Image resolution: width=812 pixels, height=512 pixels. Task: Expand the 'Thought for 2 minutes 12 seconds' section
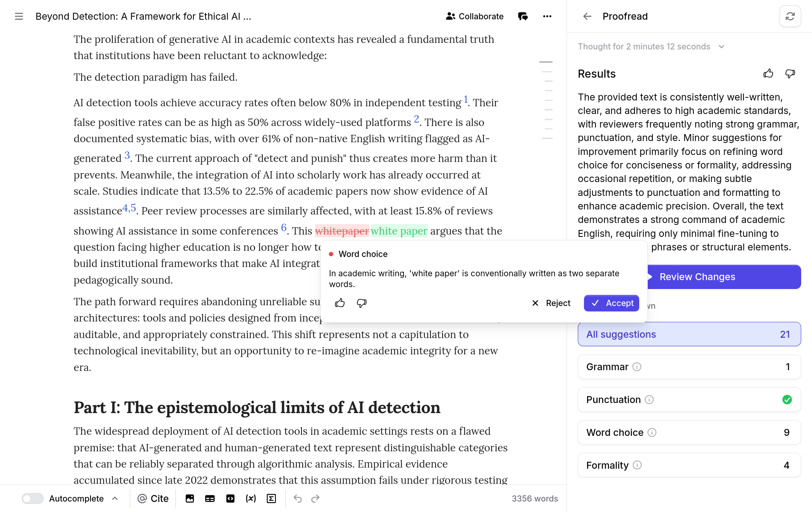pyautogui.click(x=721, y=46)
